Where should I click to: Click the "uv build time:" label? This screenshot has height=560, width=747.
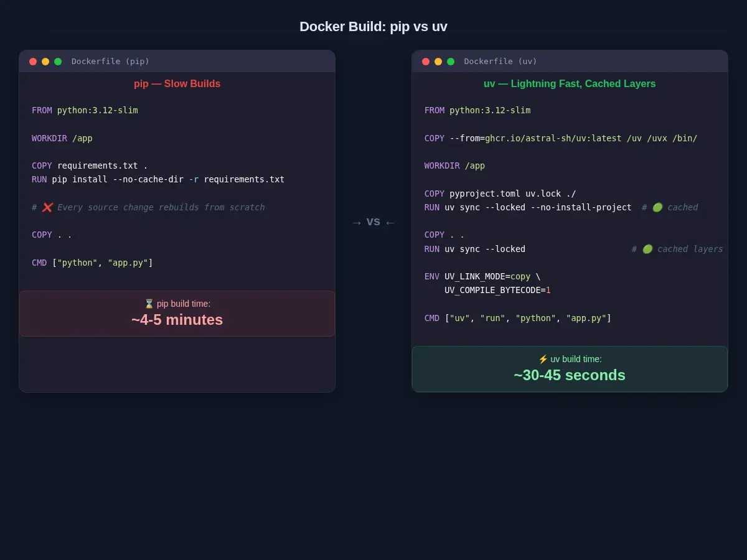click(x=576, y=359)
